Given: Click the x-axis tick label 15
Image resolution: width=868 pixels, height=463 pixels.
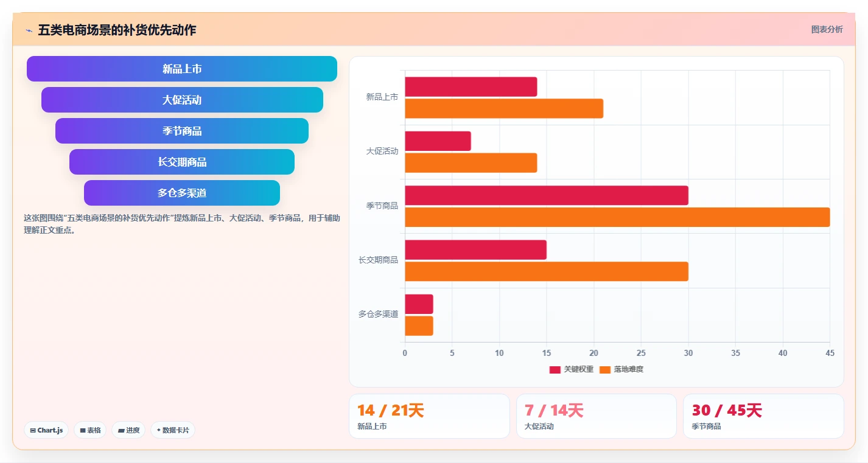Looking at the screenshot, I should click(x=547, y=353).
